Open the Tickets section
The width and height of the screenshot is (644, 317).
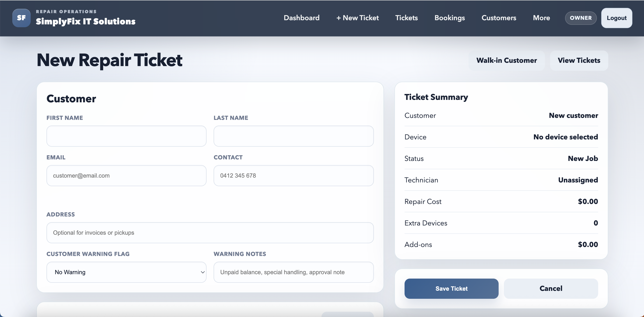click(x=406, y=18)
